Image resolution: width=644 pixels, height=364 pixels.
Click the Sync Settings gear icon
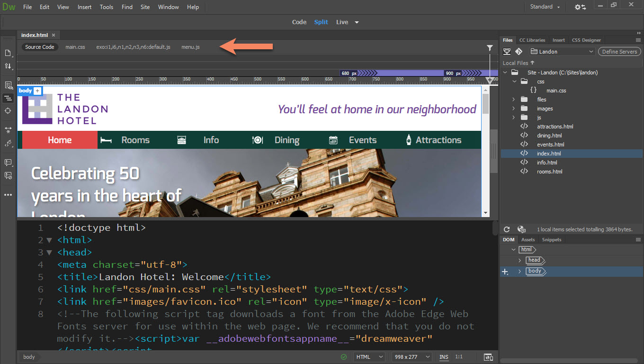[581, 7]
